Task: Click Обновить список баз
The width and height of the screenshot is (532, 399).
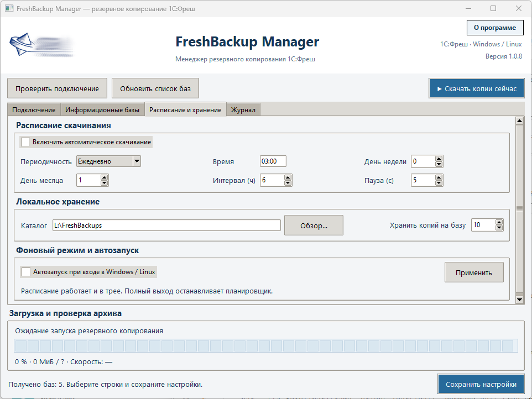Action: click(155, 88)
